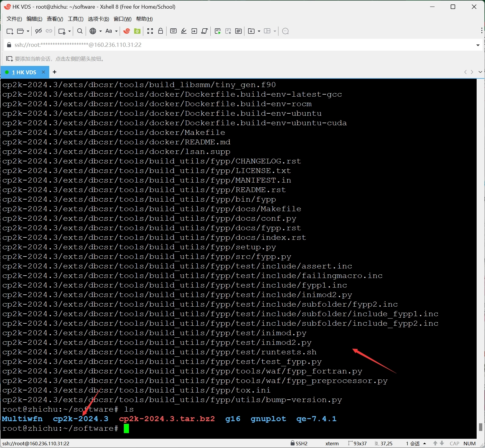The image size is (485, 448).
Task: Click 1 会话 session count in status bar
Action: pos(413,444)
